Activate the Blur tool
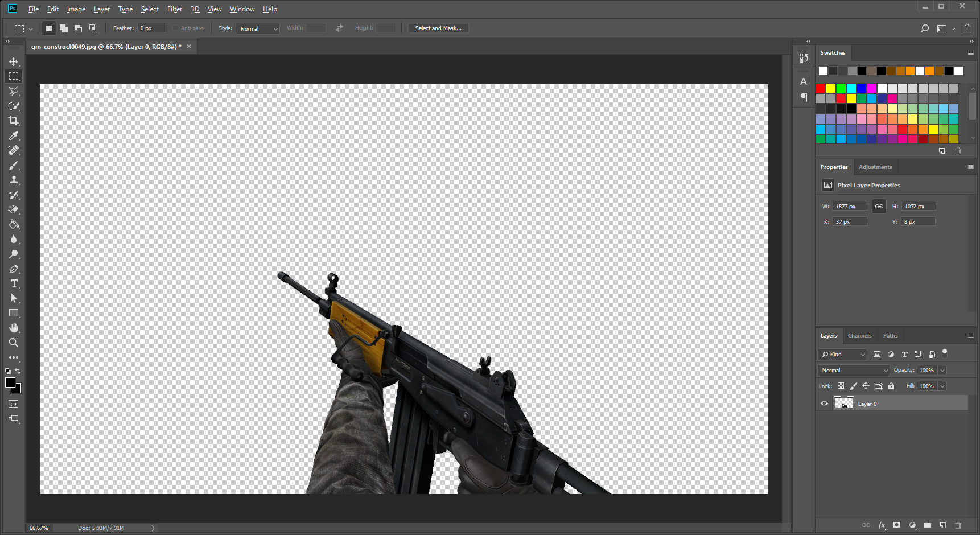The width and height of the screenshot is (980, 535). pyautogui.click(x=14, y=239)
